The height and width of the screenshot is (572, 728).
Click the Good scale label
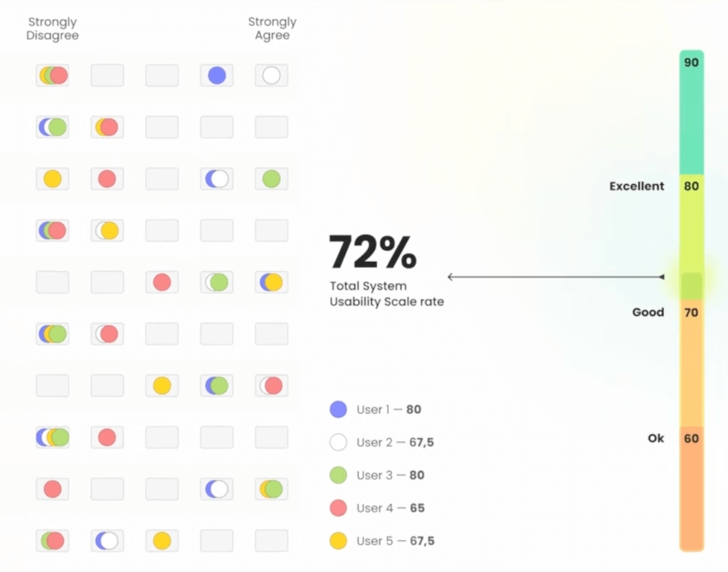pyautogui.click(x=648, y=312)
